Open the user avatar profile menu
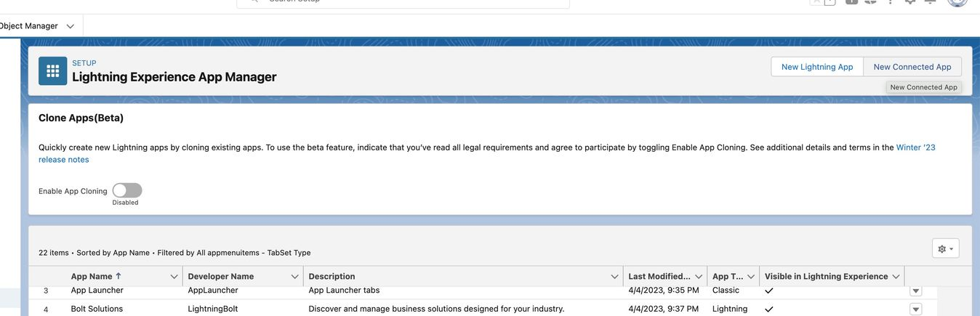Screen dimensions: 980x316 (957, 1)
